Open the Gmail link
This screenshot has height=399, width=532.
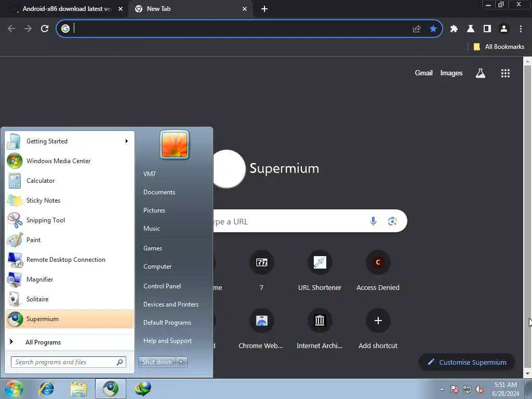click(x=423, y=73)
